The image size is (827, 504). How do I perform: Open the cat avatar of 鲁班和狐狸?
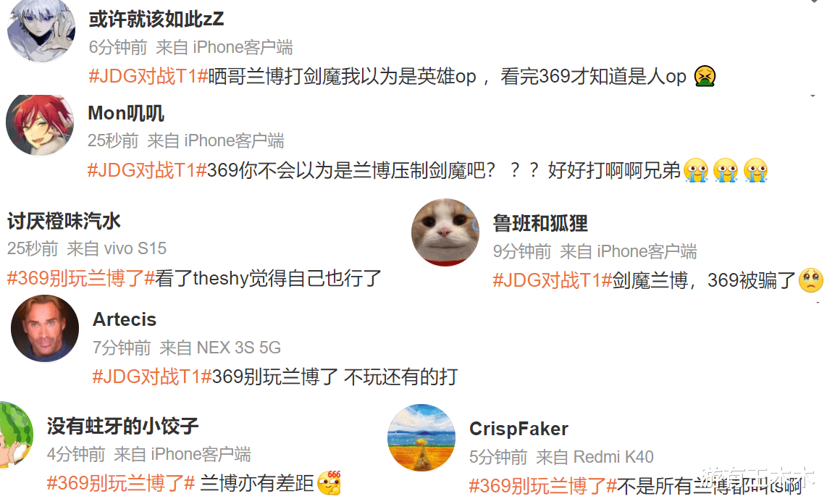click(x=445, y=232)
